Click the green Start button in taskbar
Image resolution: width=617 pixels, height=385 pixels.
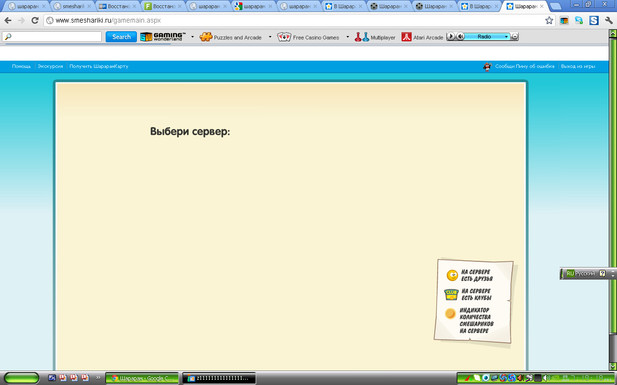[x=21, y=378]
